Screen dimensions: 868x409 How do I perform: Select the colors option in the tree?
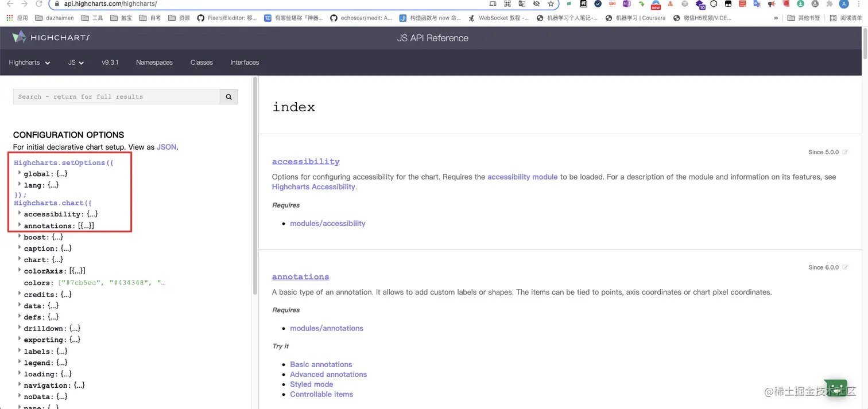click(x=38, y=283)
